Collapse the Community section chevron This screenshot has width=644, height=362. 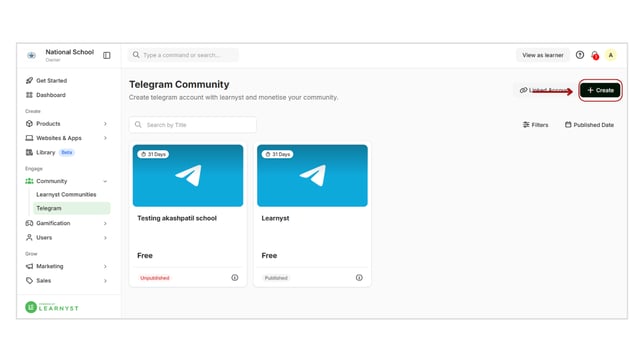(x=106, y=181)
